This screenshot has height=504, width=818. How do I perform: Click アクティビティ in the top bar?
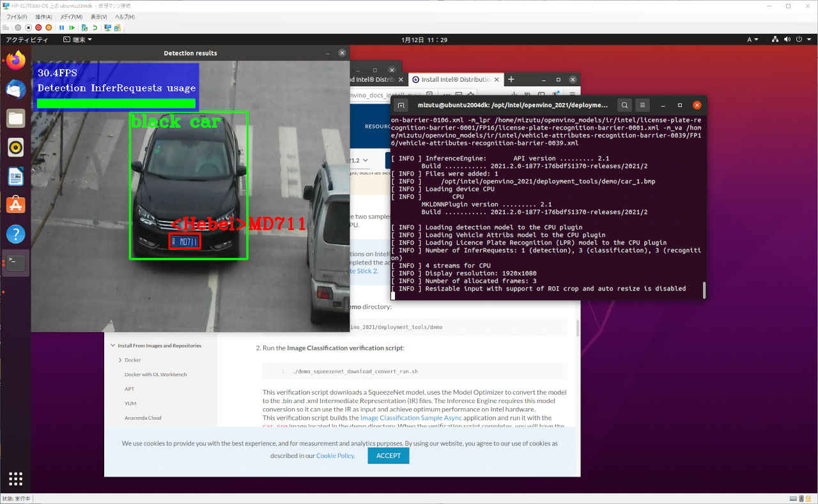pos(27,40)
